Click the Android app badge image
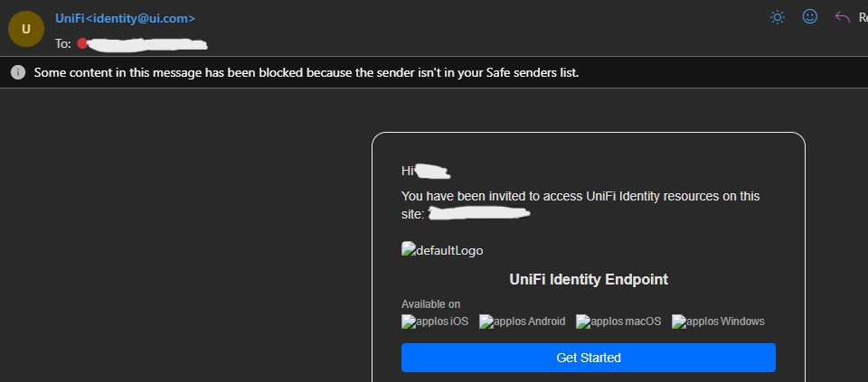This screenshot has height=382, width=868. 522,321
